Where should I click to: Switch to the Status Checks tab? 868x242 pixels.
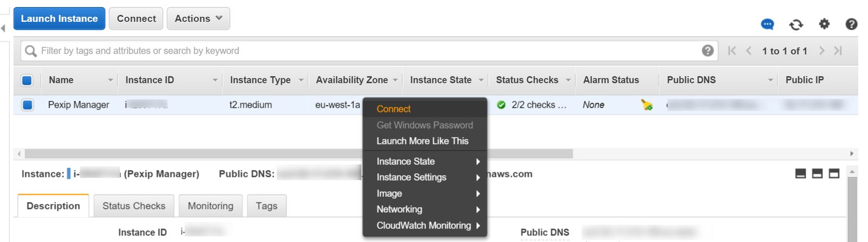(x=133, y=206)
